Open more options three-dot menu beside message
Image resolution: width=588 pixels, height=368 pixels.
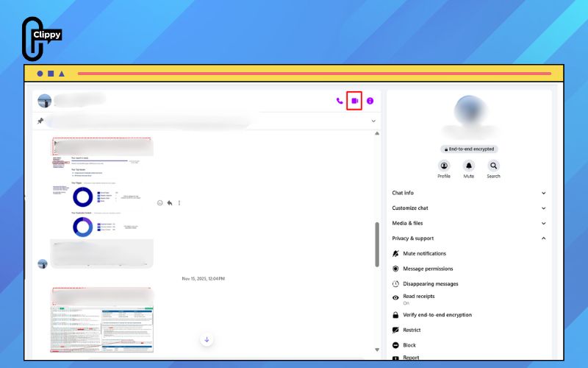pos(179,203)
